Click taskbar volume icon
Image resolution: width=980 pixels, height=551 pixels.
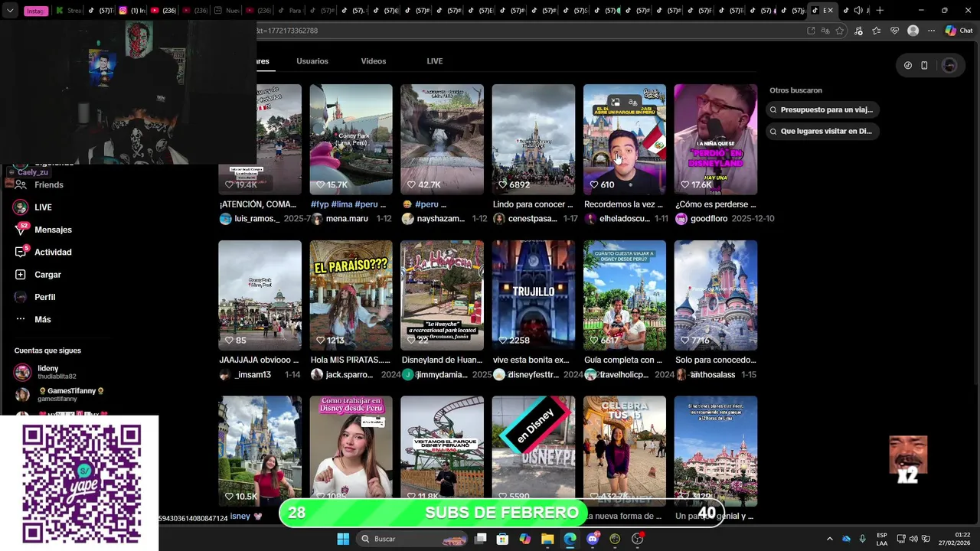[915, 539]
